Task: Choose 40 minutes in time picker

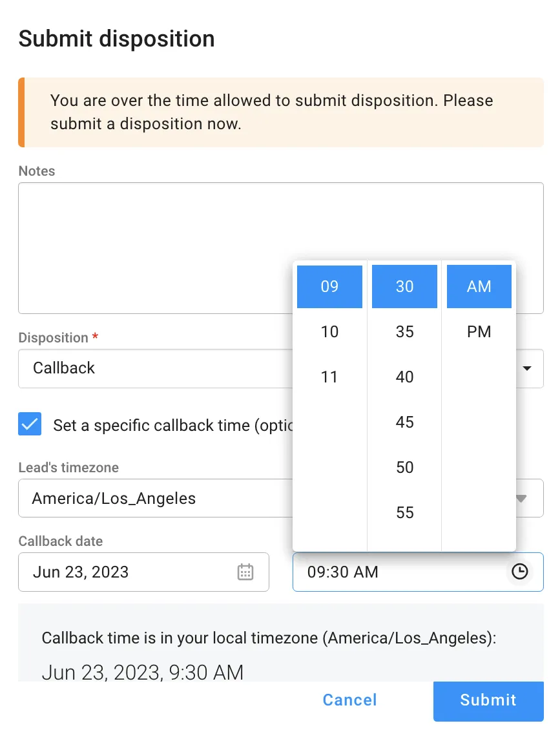Action: pyautogui.click(x=404, y=377)
